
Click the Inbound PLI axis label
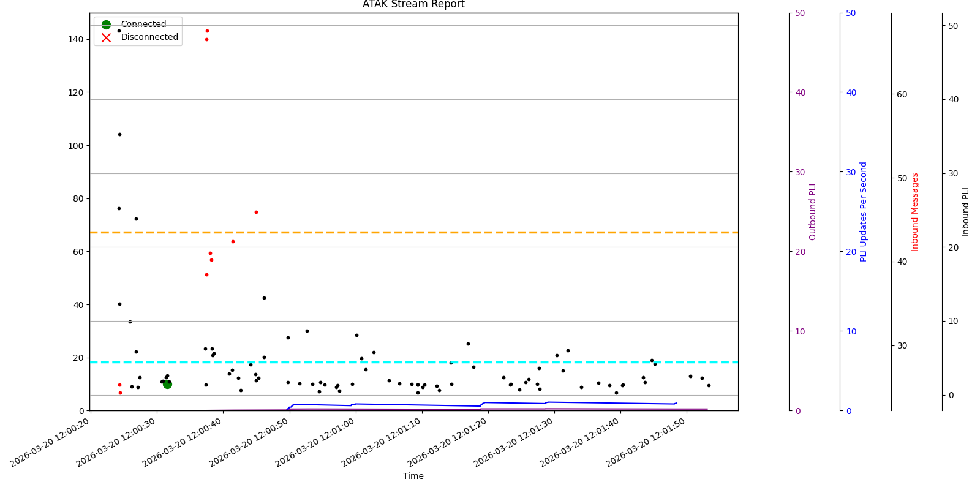tap(966, 212)
